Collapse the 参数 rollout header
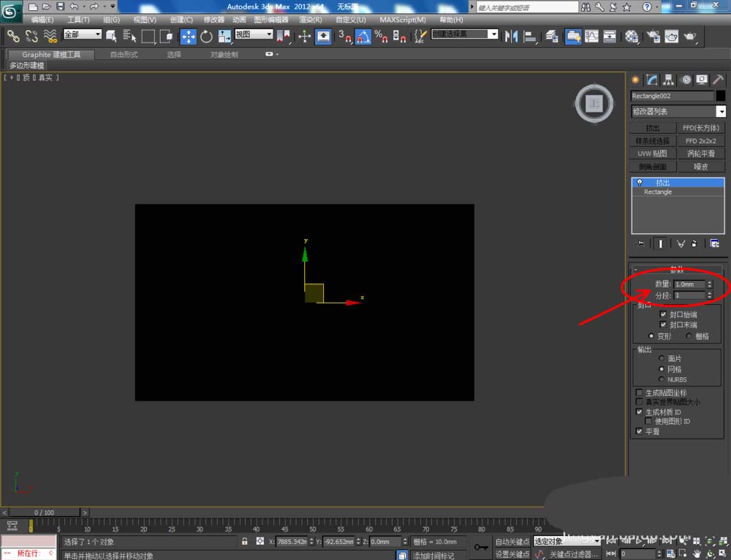 click(x=677, y=270)
